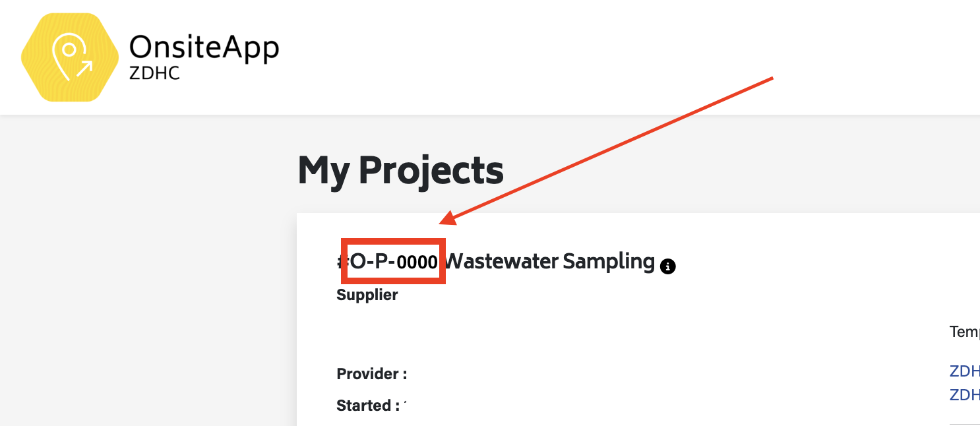Click the My Projects page heading
980x426 pixels.
click(x=400, y=171)
